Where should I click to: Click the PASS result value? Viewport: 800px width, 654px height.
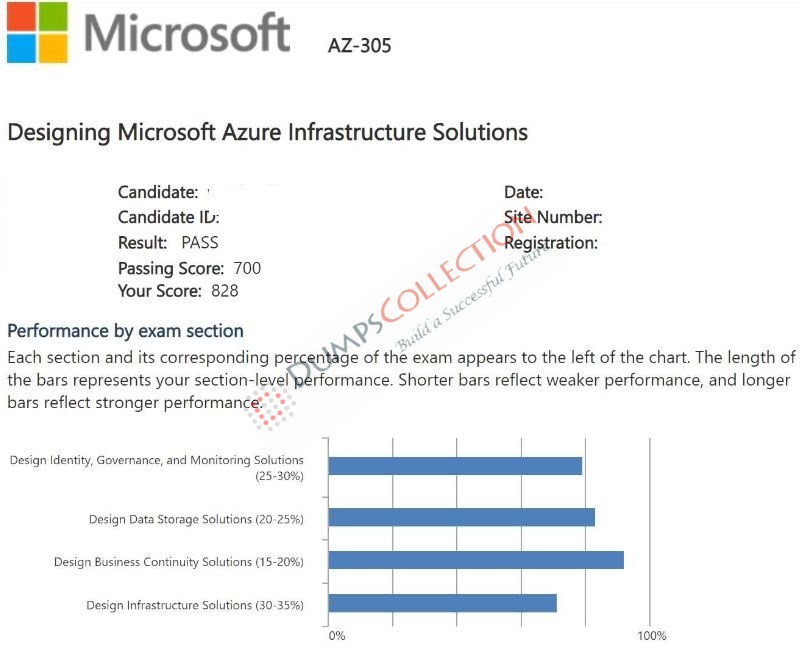pos(200,242)
